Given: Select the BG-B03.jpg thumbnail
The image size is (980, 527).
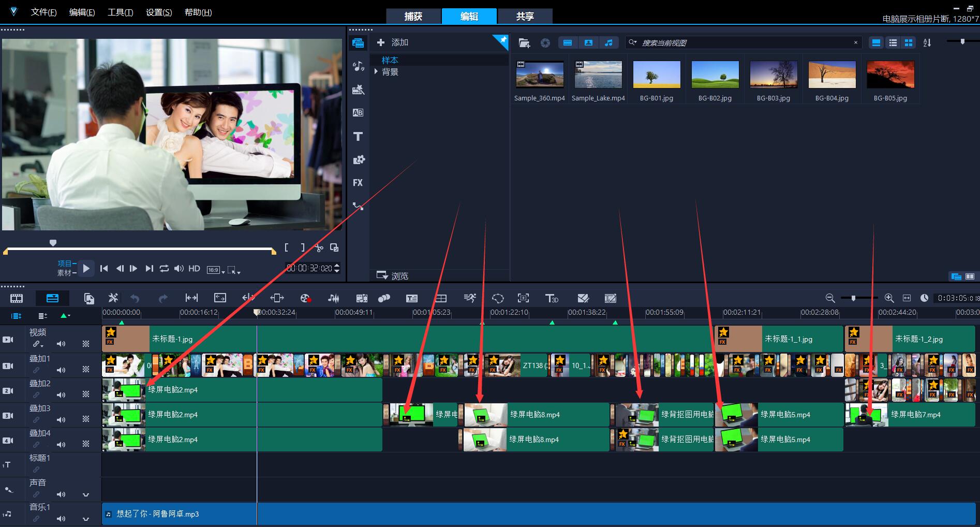Looking at the screenshot, I should (x=773, y=75).
